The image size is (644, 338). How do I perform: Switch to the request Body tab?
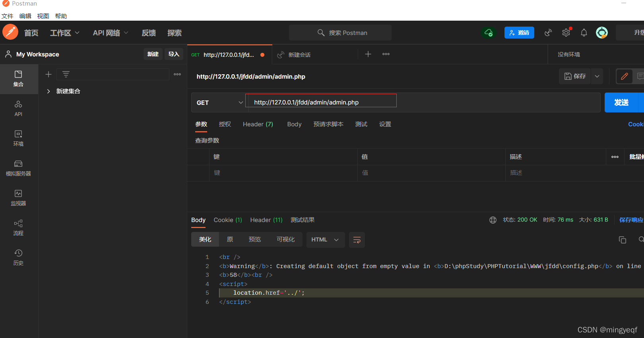(x=294, y=124)
